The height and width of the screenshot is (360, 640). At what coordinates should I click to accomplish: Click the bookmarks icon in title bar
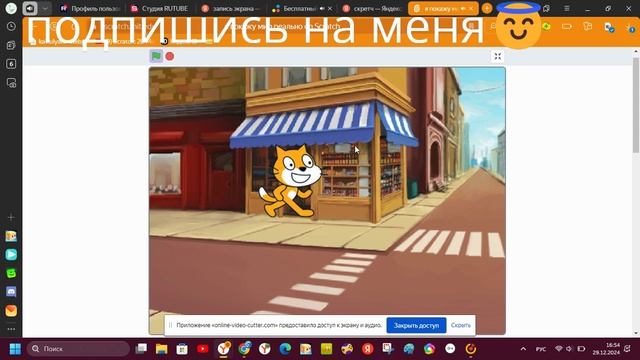tap(547, 9)
